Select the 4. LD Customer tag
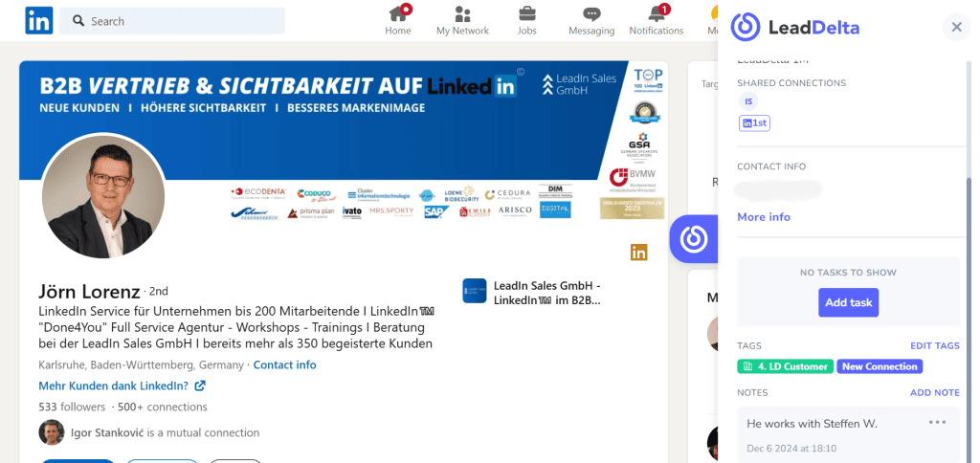 786,366
